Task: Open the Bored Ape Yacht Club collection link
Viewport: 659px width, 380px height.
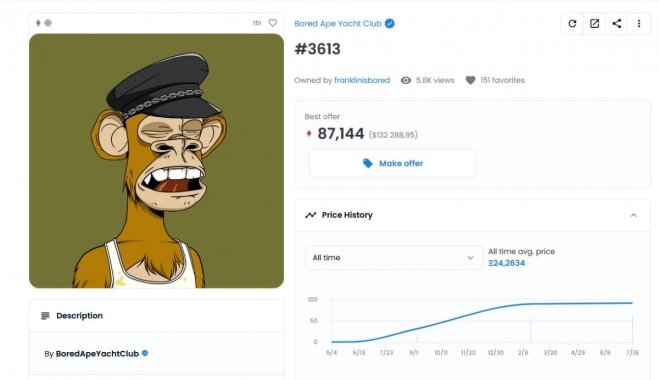Action: click(338, 24)
